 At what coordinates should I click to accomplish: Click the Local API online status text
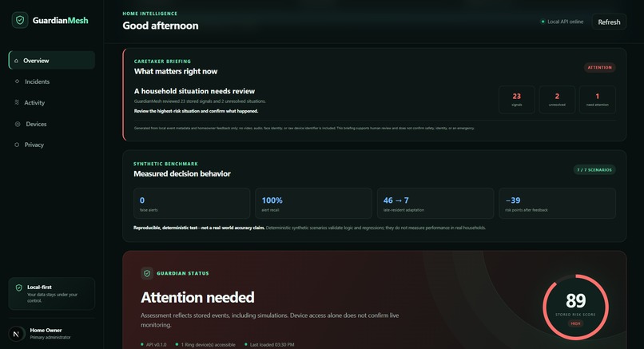pos(565,22)
